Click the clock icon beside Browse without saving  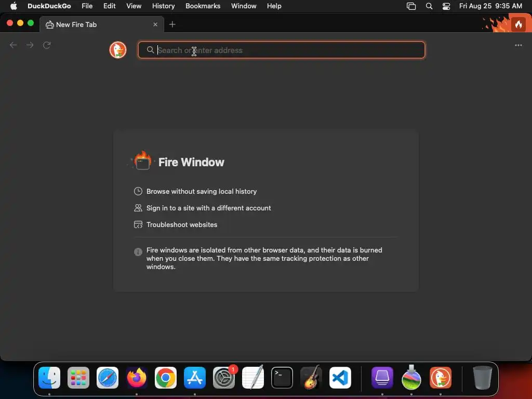pos(138,191)
